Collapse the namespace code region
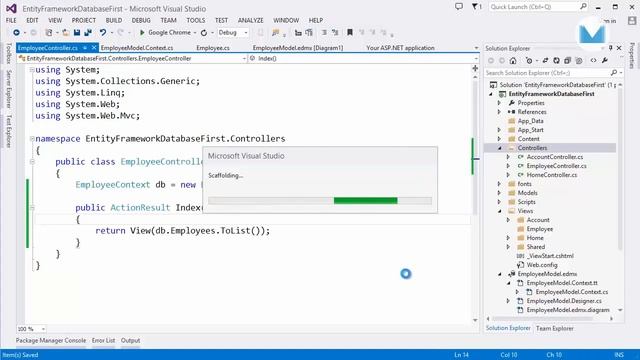The width and height of the screenshot is (640, 360). point(32,139)
